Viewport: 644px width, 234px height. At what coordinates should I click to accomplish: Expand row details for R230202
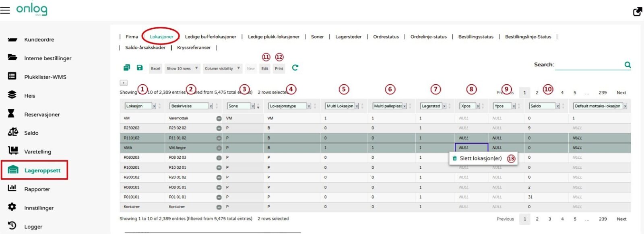(x=219, y=128)
